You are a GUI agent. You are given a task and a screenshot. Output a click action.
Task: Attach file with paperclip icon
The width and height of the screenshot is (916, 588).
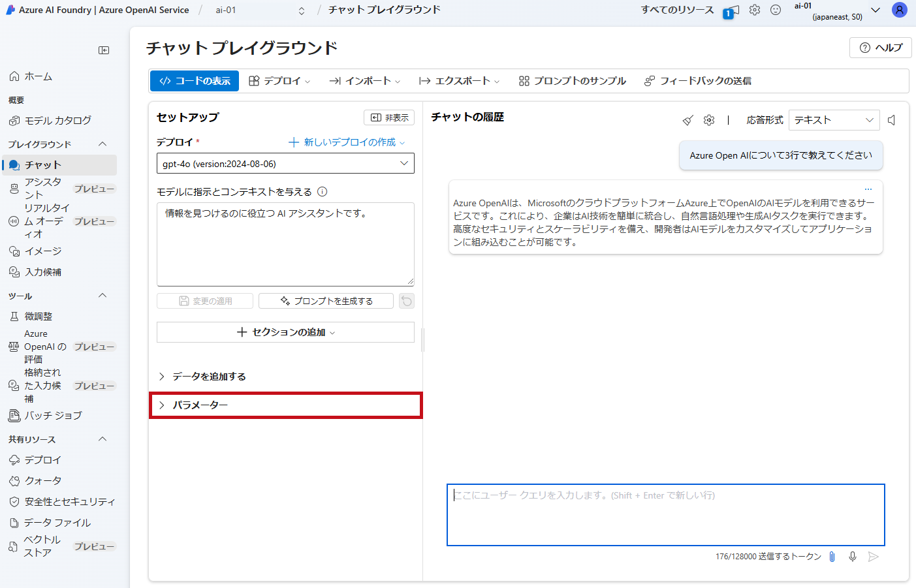click(832, 557)
